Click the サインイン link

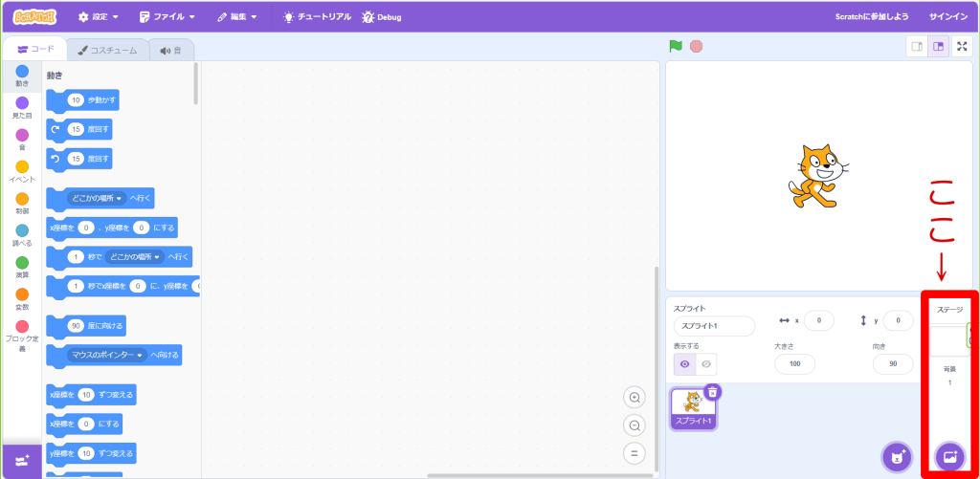(947, 17)
